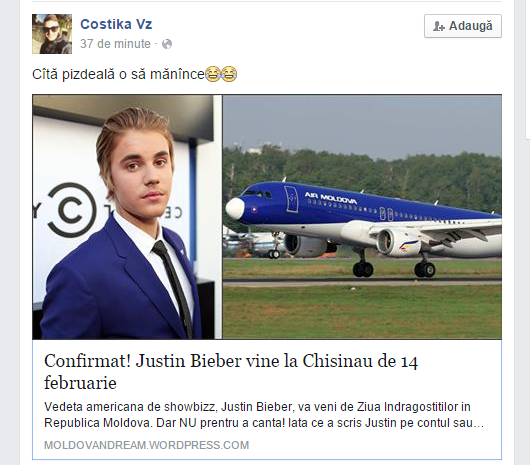The width and height of the screenshot is (530, 465).
Task: Click the airplane's white nose cone
Action: (235, 208)
